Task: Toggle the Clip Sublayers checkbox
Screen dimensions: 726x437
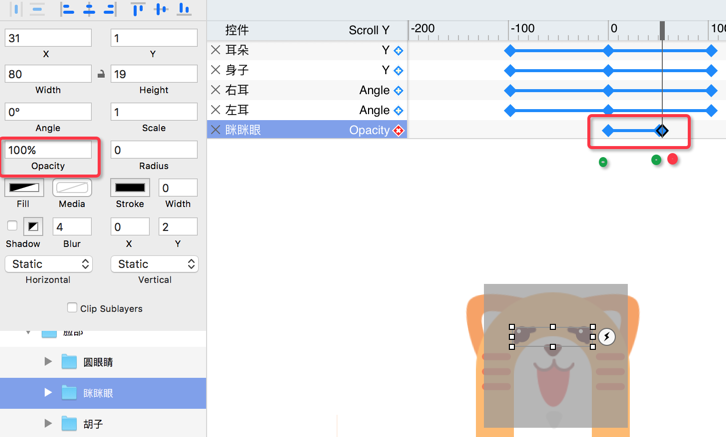Action: point(72,308)
